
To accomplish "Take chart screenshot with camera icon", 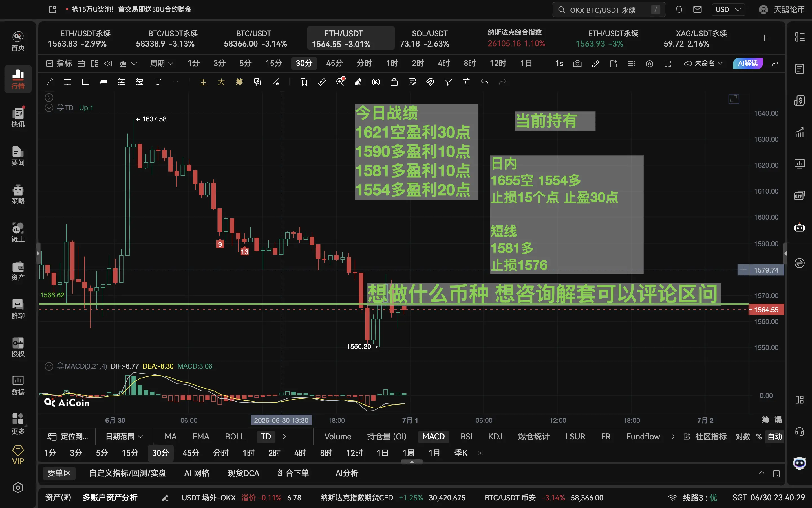I will point(577,63).
